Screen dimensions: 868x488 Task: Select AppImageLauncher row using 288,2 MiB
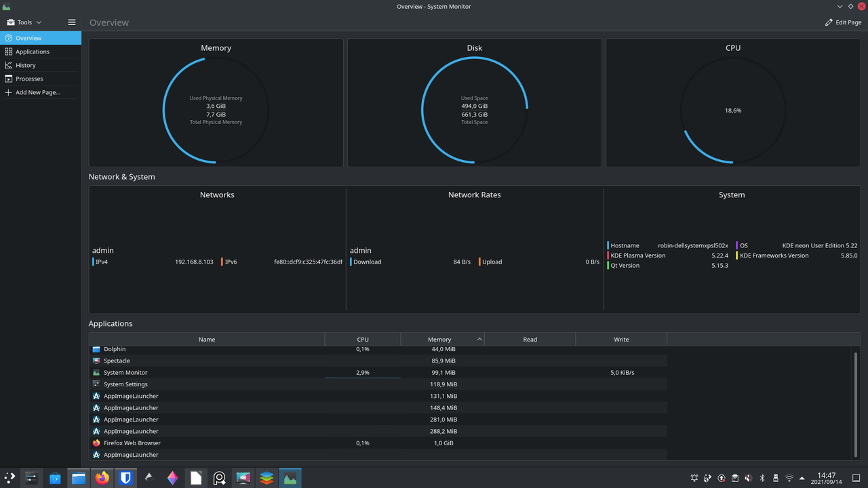click(378, 431)
